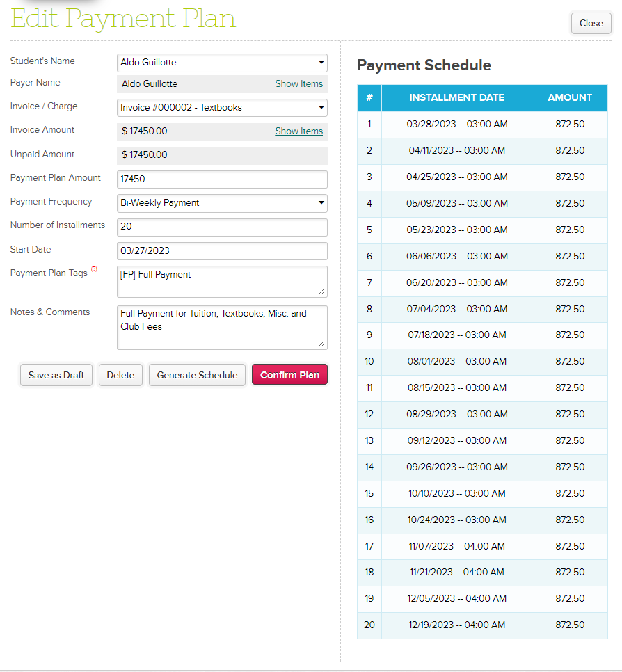Click the Generate Schedule button
The width and height of the screenshot is (622, 672).
197,375
